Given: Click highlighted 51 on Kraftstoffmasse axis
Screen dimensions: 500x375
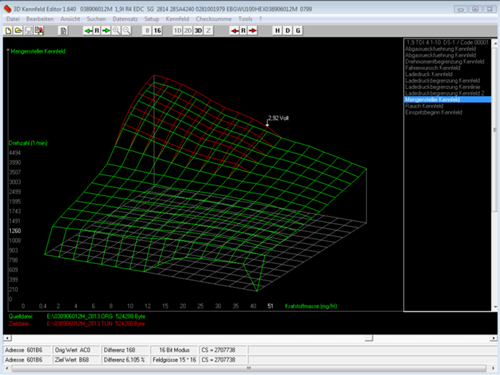Looking at the screenshot, I should click(270, 306).
